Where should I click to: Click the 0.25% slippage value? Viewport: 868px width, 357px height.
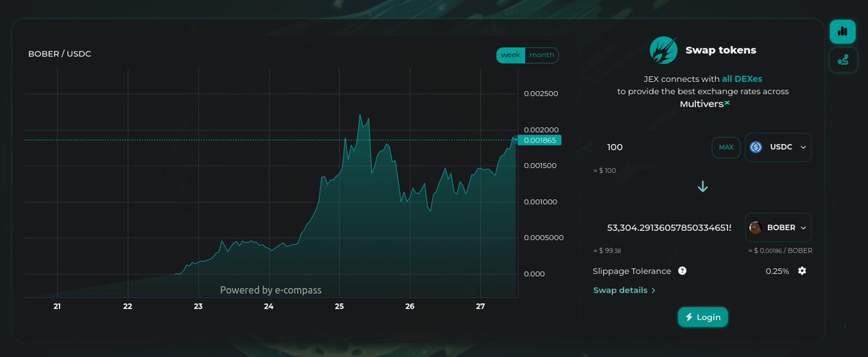point(778,271)
